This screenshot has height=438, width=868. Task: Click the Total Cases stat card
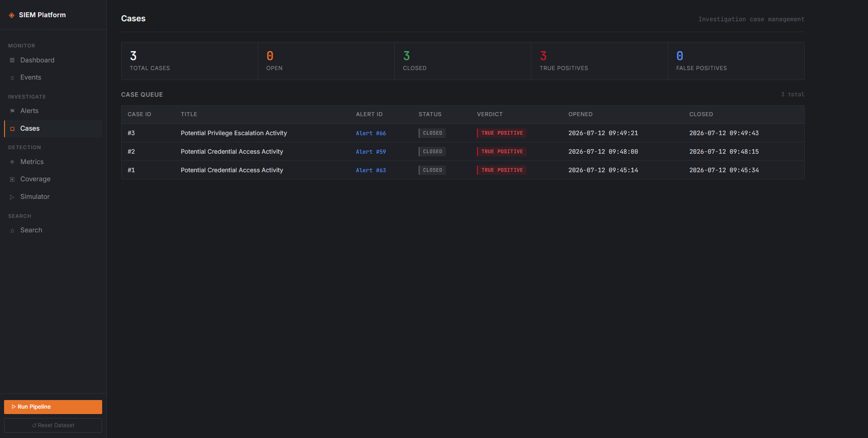point(189,61)
